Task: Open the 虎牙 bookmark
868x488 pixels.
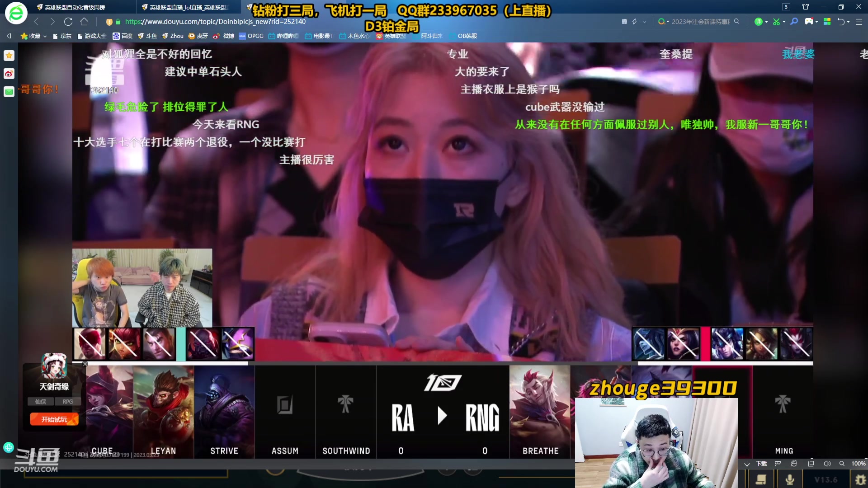Action: tap(198, 36)
